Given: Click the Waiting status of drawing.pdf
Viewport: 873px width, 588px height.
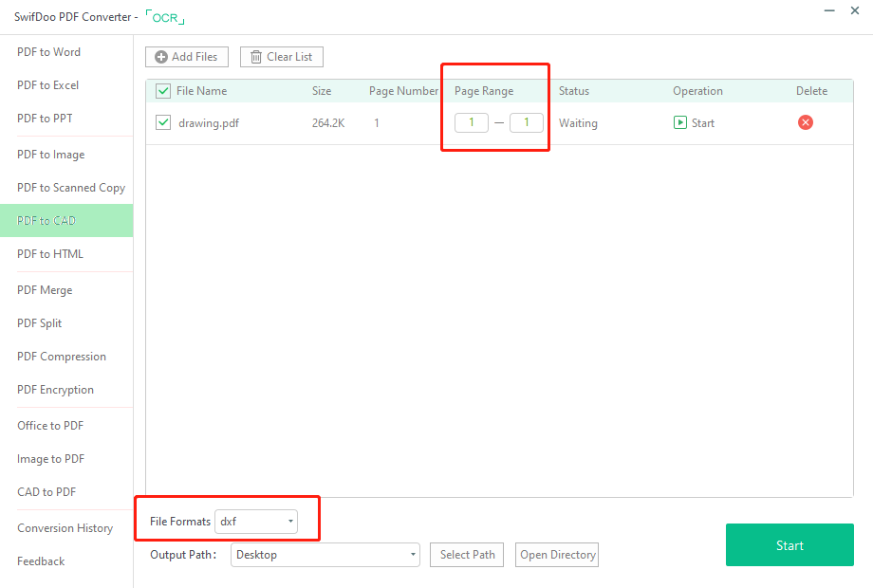Looking at the screenshot, I should pos(579,123).
